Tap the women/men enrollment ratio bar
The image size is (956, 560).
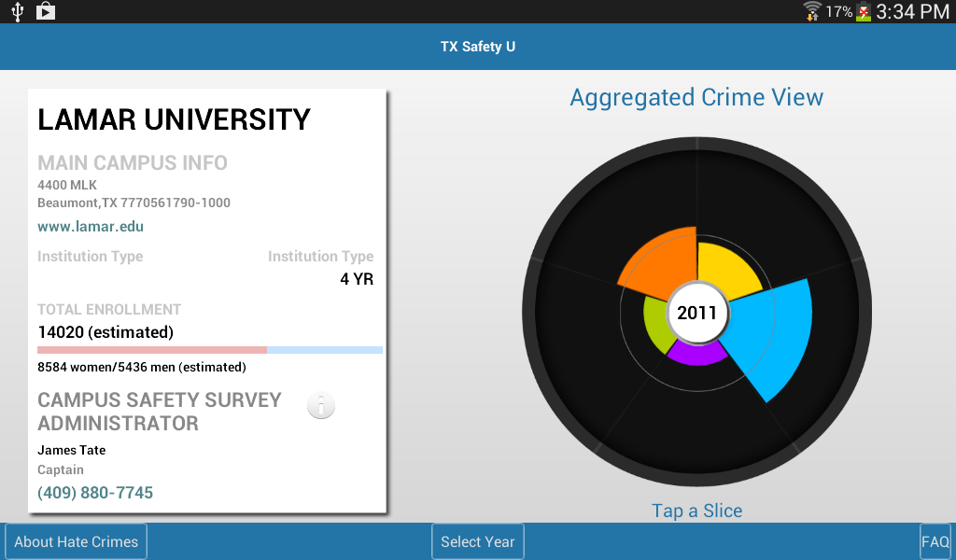click(x=210, y=350)
